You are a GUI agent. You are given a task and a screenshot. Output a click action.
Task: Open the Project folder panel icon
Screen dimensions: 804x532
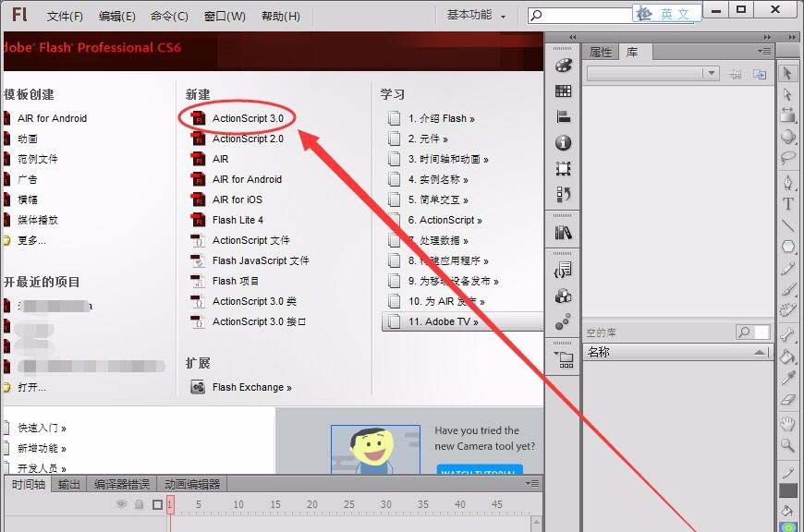564,359
